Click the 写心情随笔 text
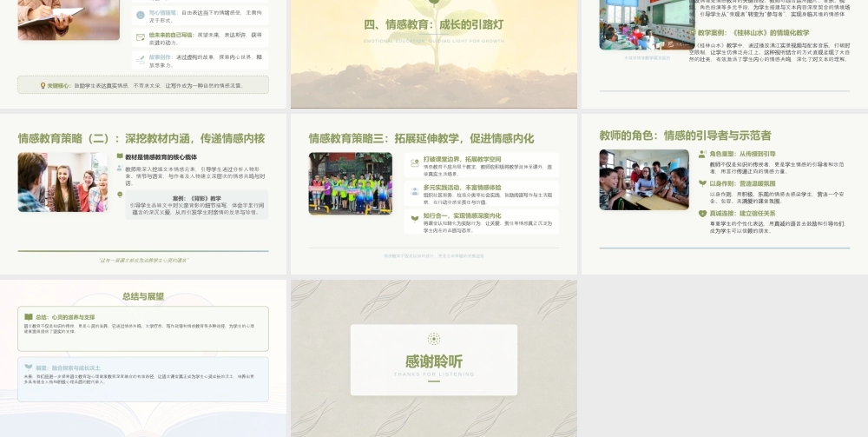Screen dimensions: 868x437 [x=163, y=12]
